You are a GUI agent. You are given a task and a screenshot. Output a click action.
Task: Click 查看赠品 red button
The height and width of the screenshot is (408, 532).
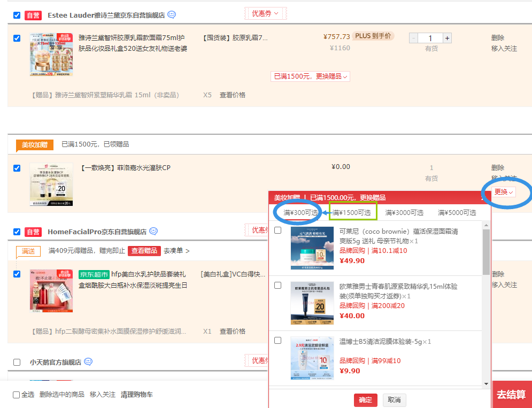coord(144,251)
